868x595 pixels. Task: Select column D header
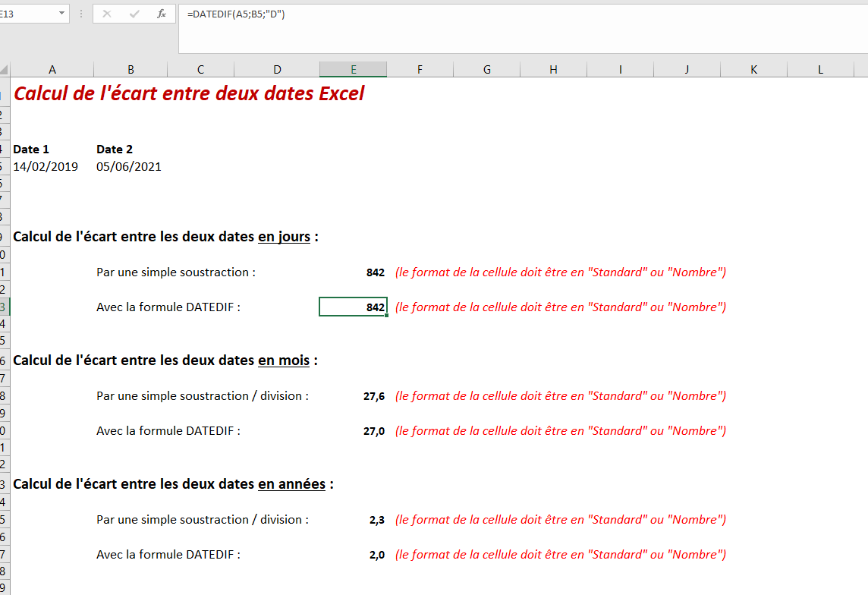point(277,70)
